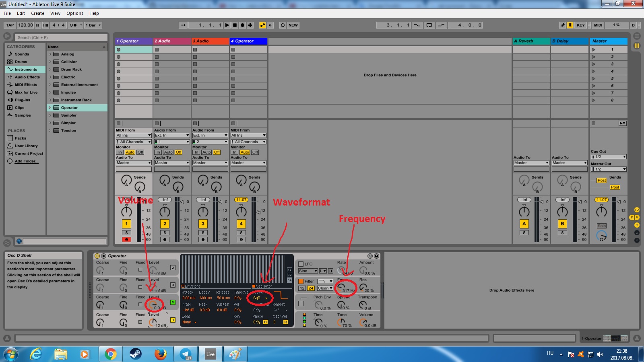Viewport: 644px width, 362px height.
Task: Click the transport Play button
Action: (227, 25)
